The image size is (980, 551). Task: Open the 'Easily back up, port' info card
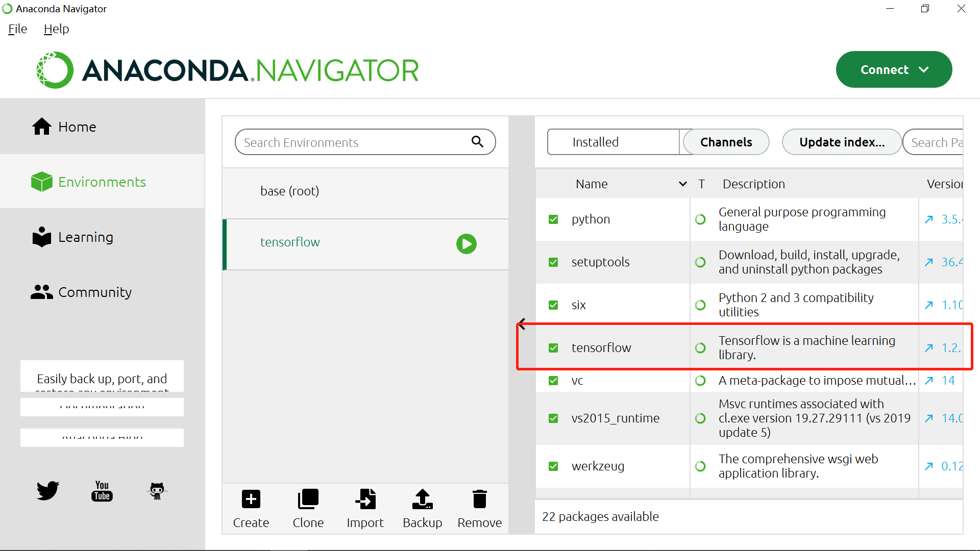(x=102, y=377)
